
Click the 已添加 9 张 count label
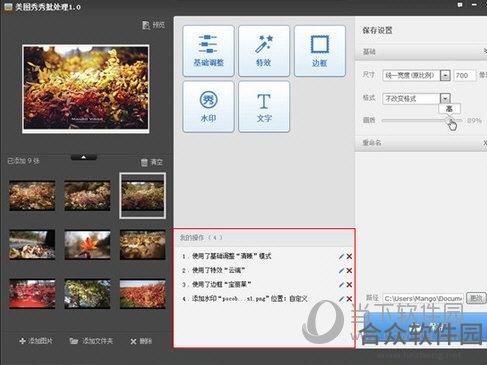[x=23, y=161]
